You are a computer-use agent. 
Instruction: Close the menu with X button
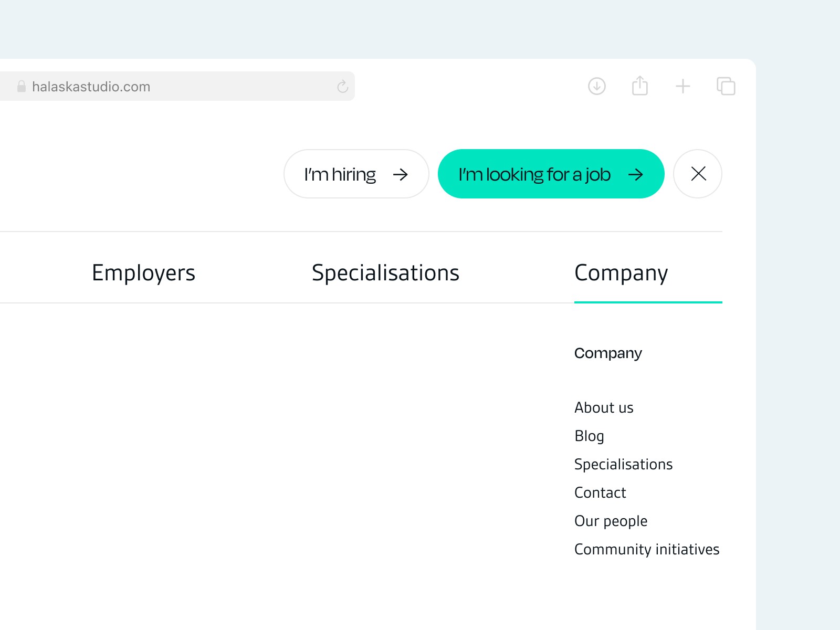[x=698, y=174]
